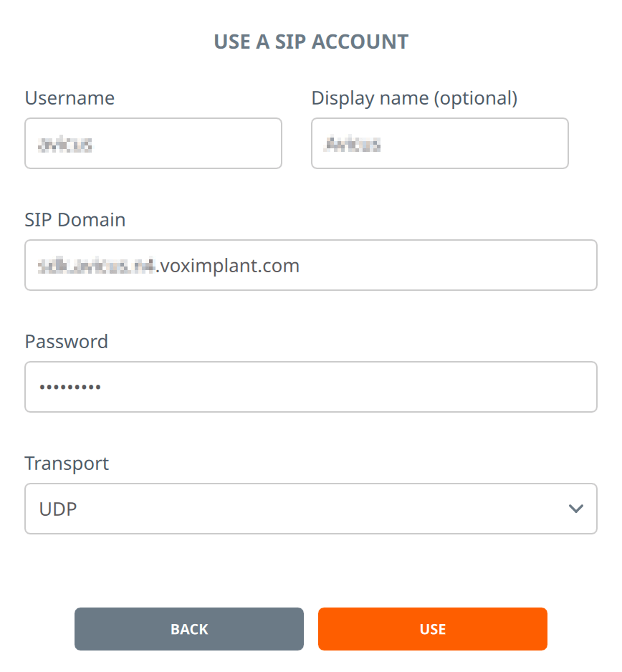Click the Display name label
The image size is (622, 672).
click(x=414, y=98)
